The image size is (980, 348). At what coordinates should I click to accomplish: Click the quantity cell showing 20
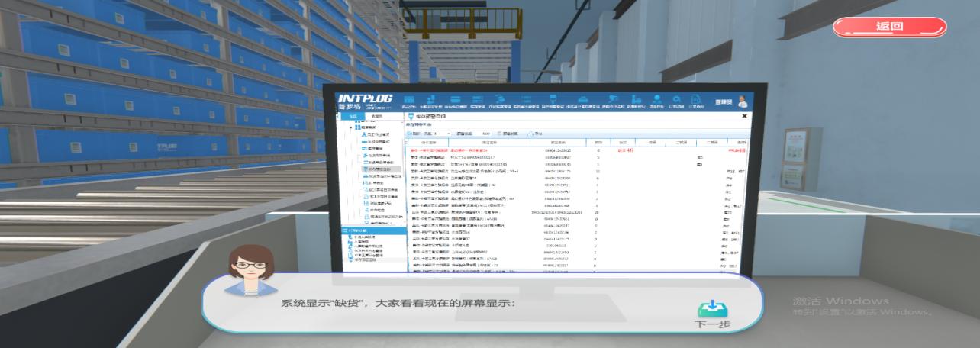[598, 211]
